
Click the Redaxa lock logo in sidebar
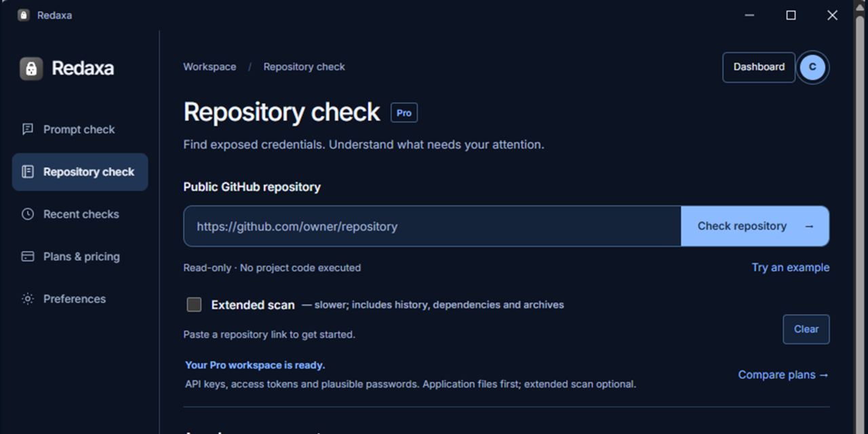(x=31, y=68)
